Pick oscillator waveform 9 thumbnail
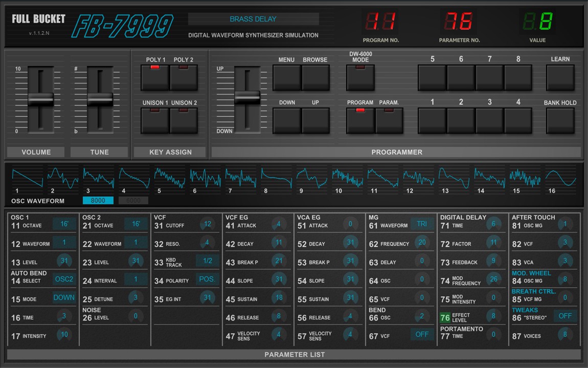The image size is (588, 368). [x=311, y=177]
